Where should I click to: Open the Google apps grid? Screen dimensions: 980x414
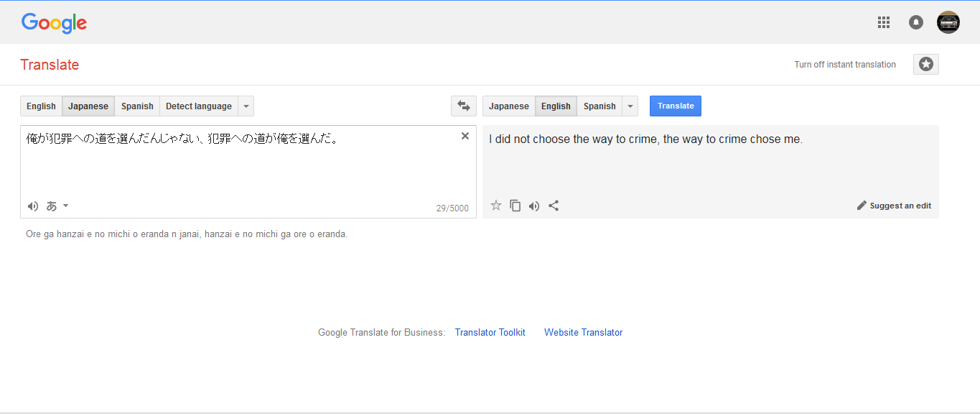[x=884, y=22]
